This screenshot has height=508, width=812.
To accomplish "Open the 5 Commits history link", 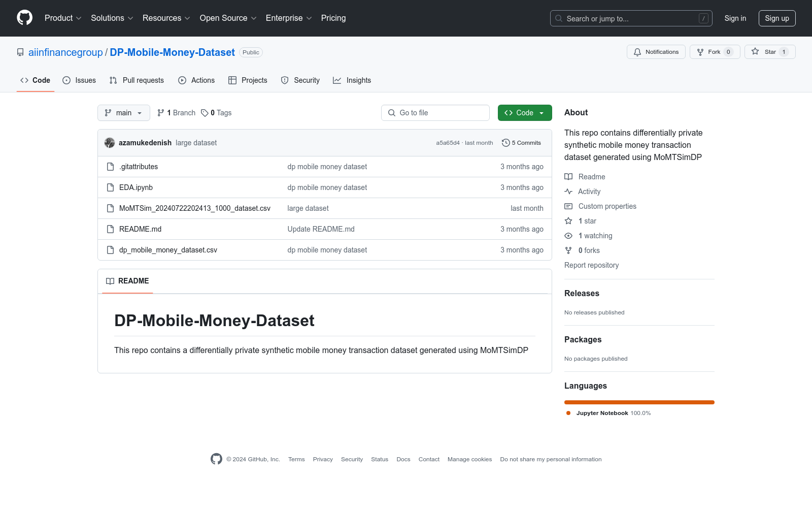I will pos(521,143).
